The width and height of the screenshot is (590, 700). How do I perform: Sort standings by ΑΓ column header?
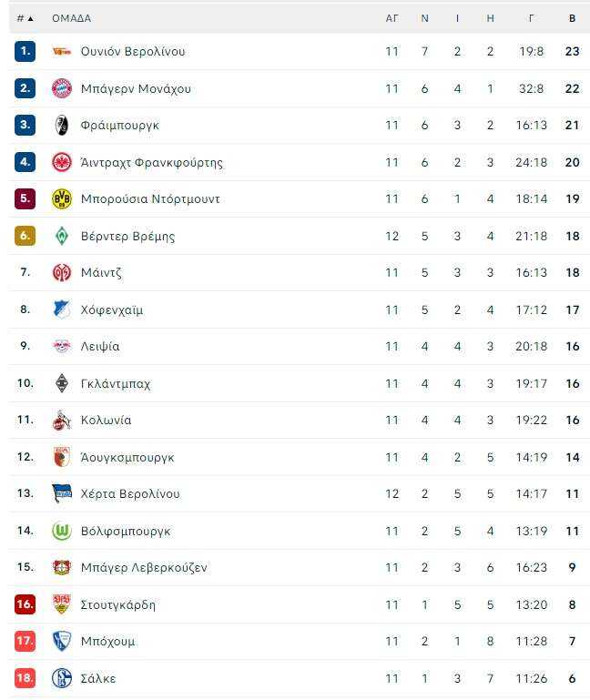(392, 18)
